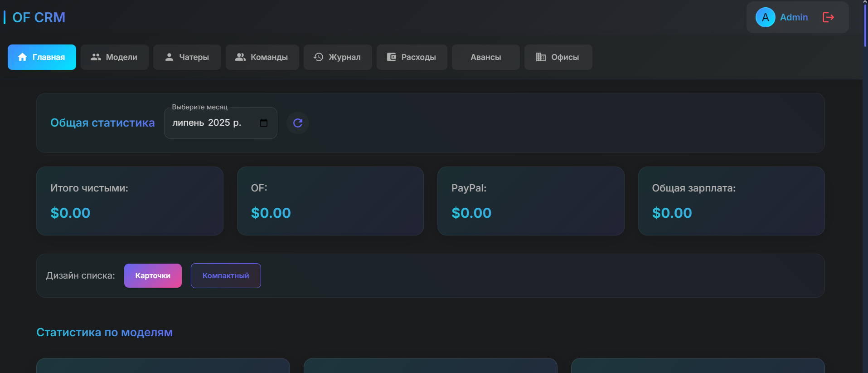Refresh statistics with the circular arrow icon
868x373 pixels.
tap(298, 123)
